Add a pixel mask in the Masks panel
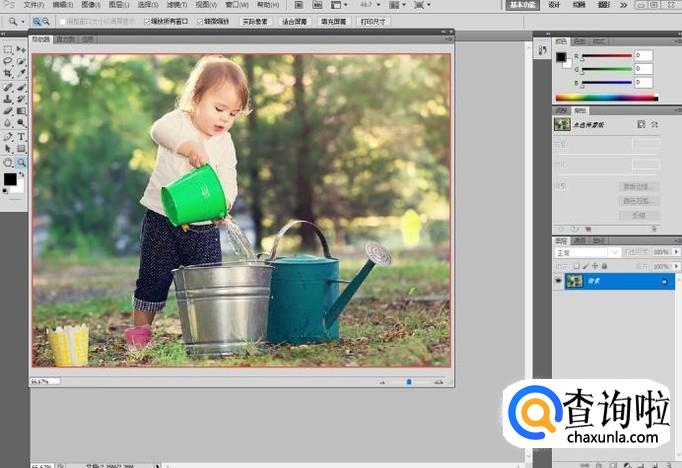682x468 pixels. coord(641,124)
